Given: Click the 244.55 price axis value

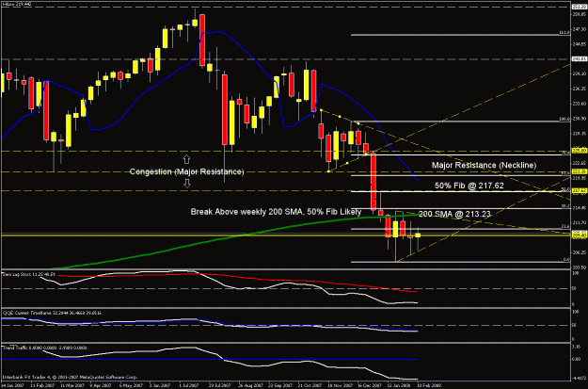Looking at the screenshot, I should point(580,43).
